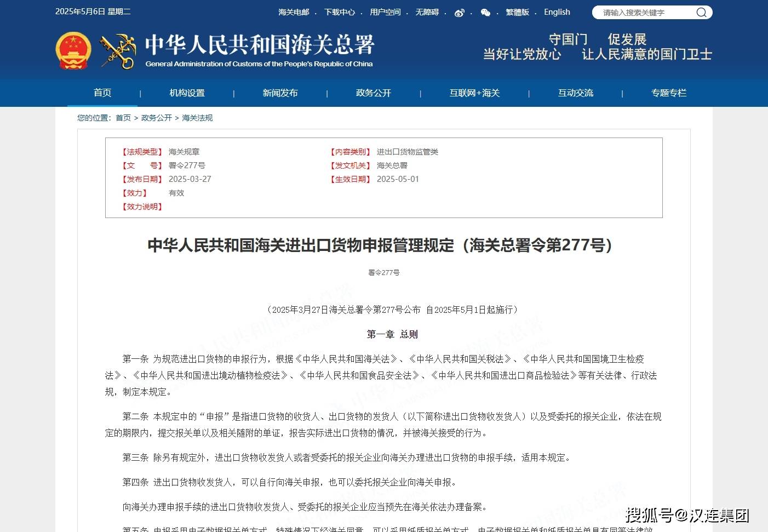Open 机构设置 menu item
Screen dimensions: 768x532
(x=187, y=93)
